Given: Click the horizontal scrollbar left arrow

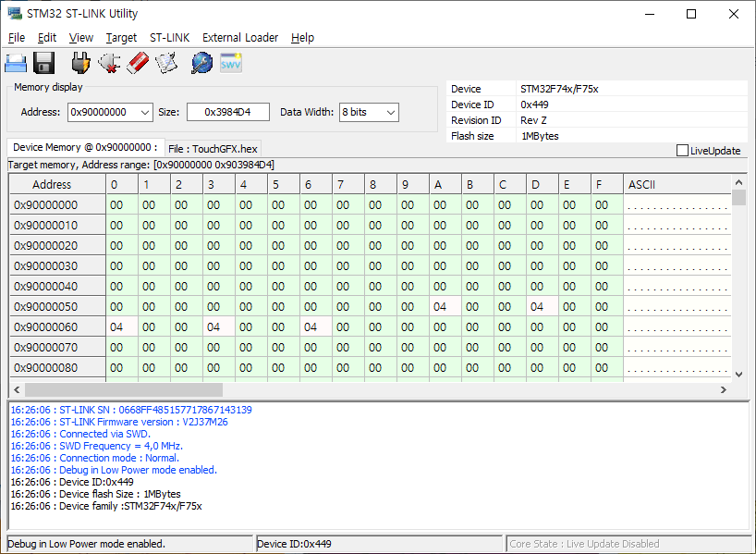Looking at the screenshot, I should [x=17, y=389].
